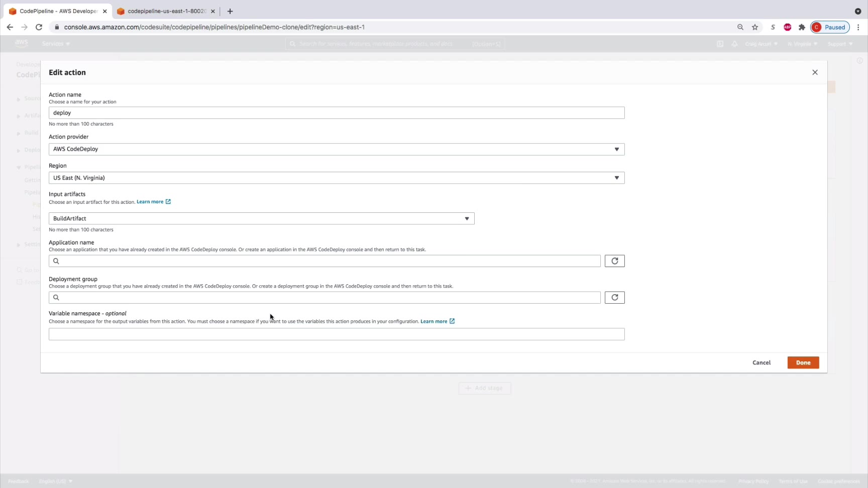The image size is (868, 488).
Task: Click the Application name search field
Action: (324, 261)
